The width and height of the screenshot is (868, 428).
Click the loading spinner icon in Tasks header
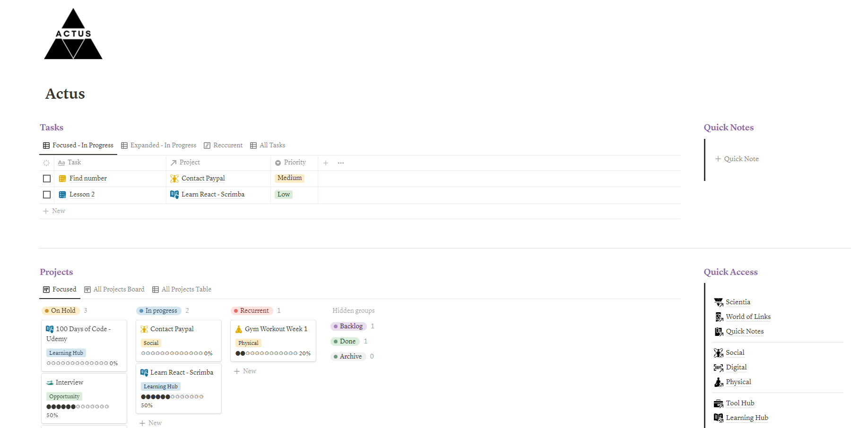click(x=46, y=163)
